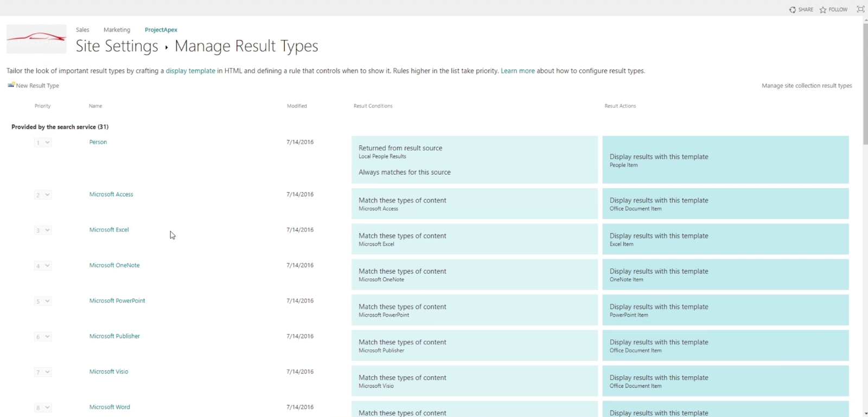Open the ProjectApex navigation tab
This screenshot has height=417, width=868.
coord(161,30)
